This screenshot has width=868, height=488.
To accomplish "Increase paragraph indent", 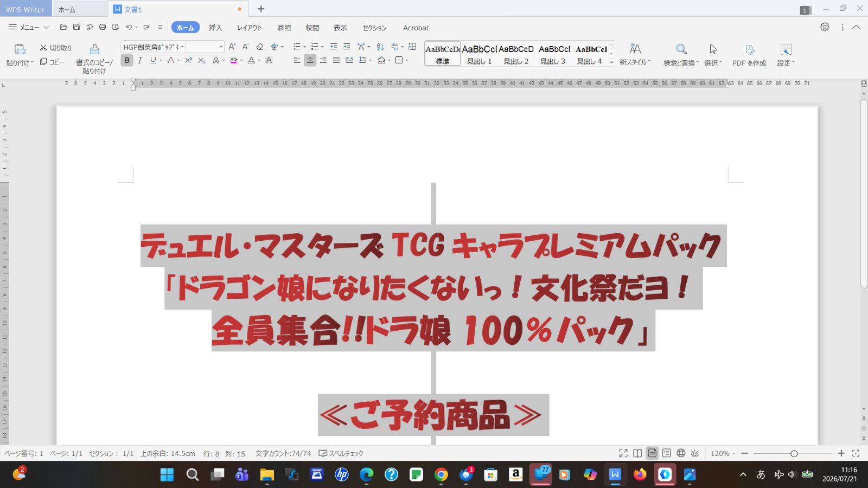I will pyautogui.click(x=347, y=47).
